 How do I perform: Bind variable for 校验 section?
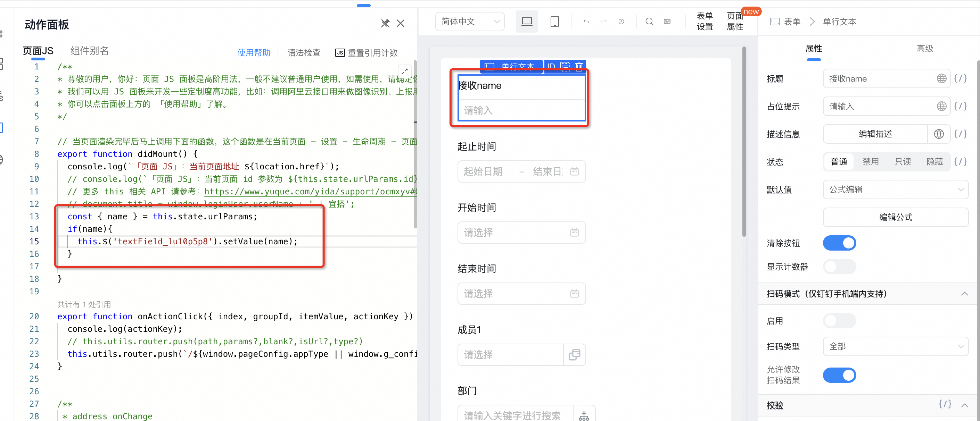pyautogui.click(x=945, y=404)
